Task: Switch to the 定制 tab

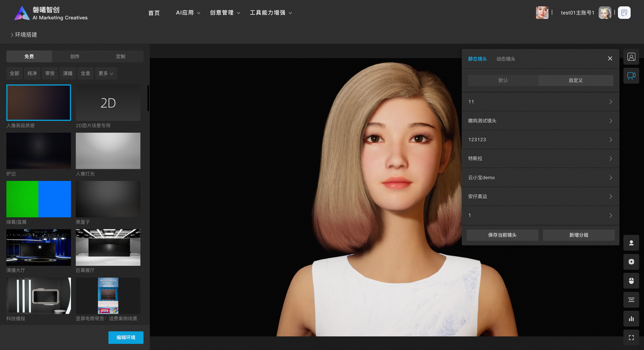Action: tap(120, 56)
